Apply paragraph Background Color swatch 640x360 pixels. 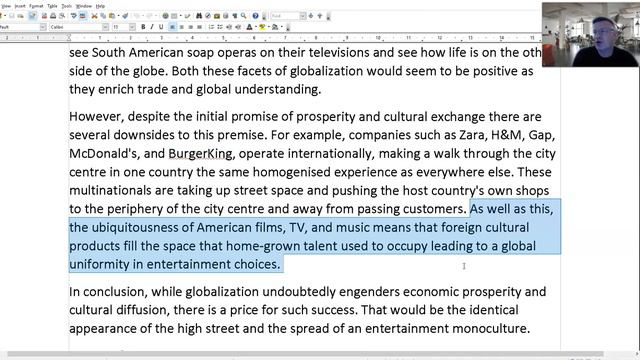[x=275, y=27]
